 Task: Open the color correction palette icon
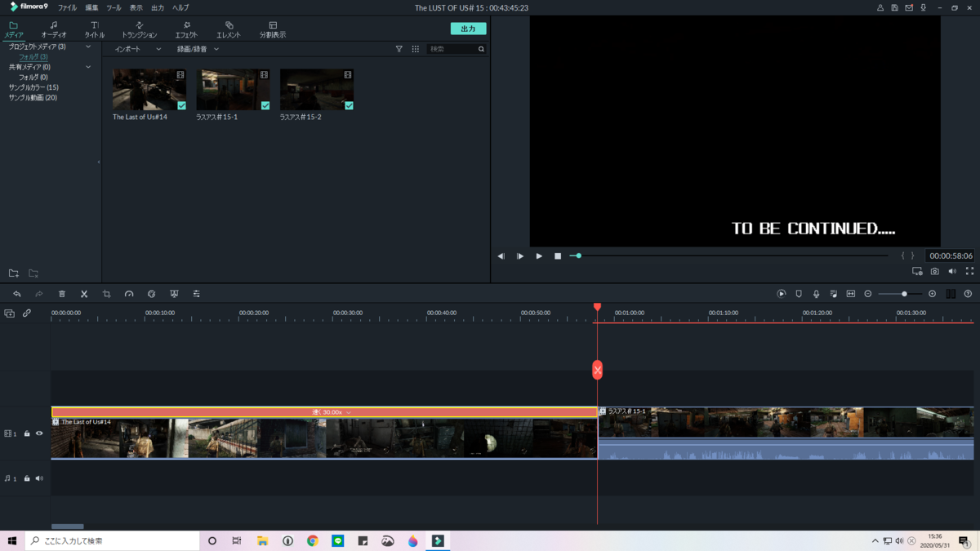pos(151,294)
